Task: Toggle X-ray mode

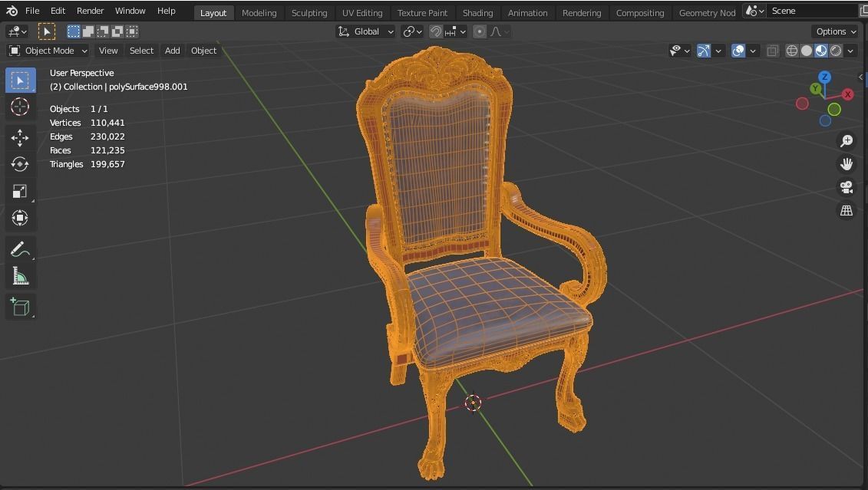Action: click(772, 51)
